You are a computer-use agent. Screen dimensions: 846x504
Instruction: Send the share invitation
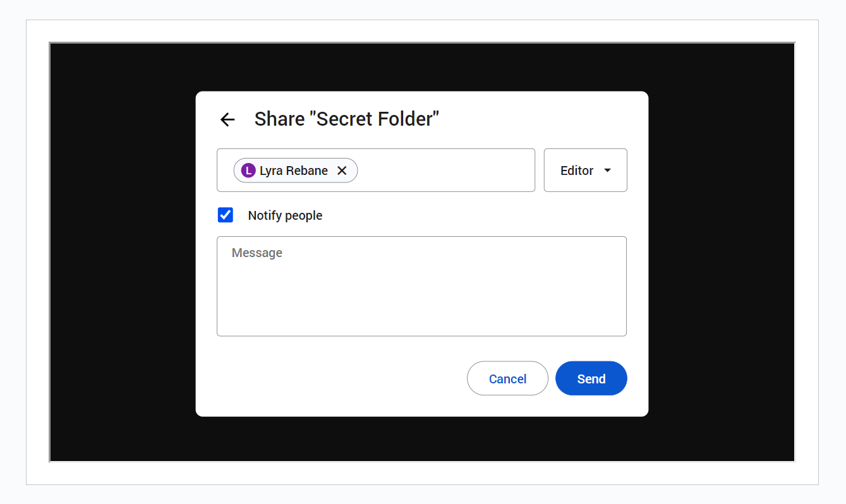[591, 378]
